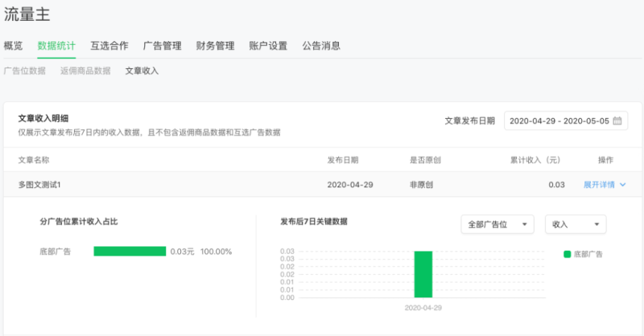Click the 累计收入（元） column header

point(535,160)
